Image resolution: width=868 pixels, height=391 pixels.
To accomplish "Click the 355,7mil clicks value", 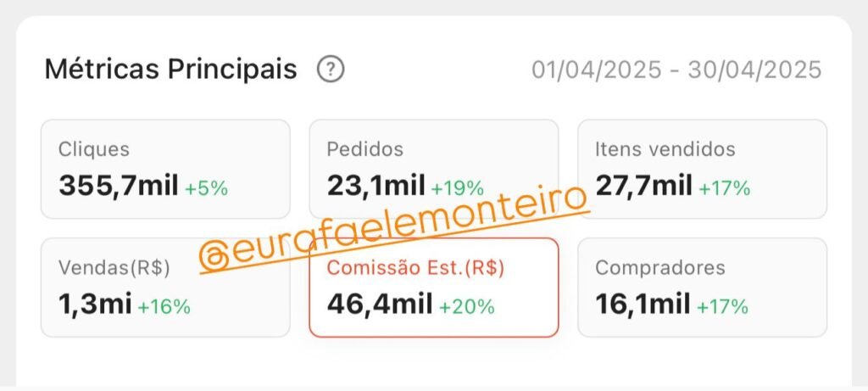I will [x=118, y=186].
